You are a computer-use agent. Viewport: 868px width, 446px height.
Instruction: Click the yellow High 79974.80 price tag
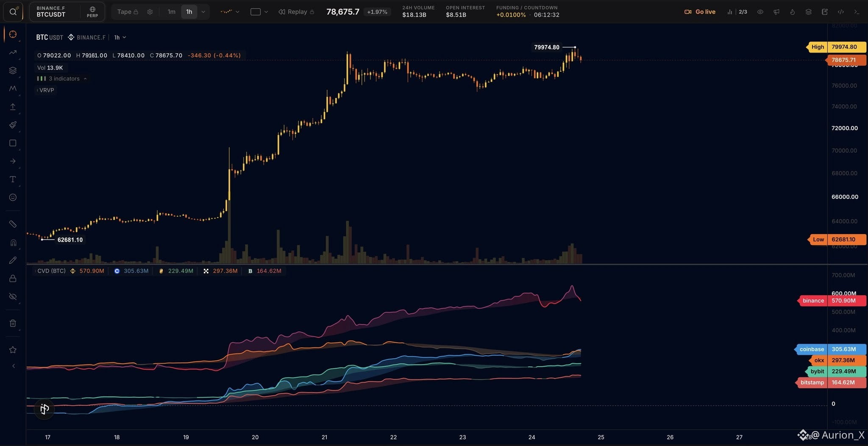pos(836,47)
